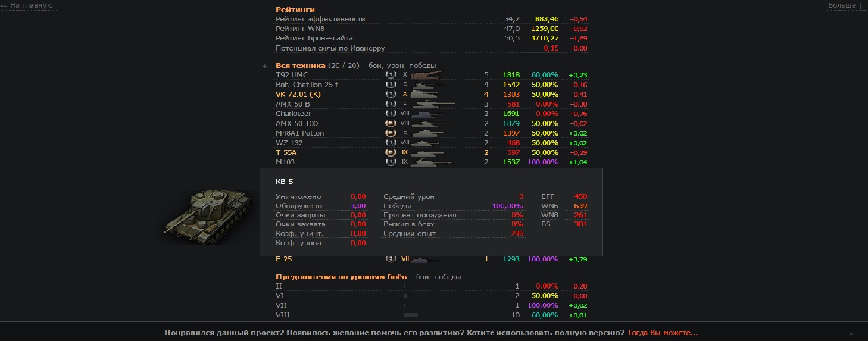Open the 'Тогда Вы можете…' link
868x341 pixels.
coord(663,333)
